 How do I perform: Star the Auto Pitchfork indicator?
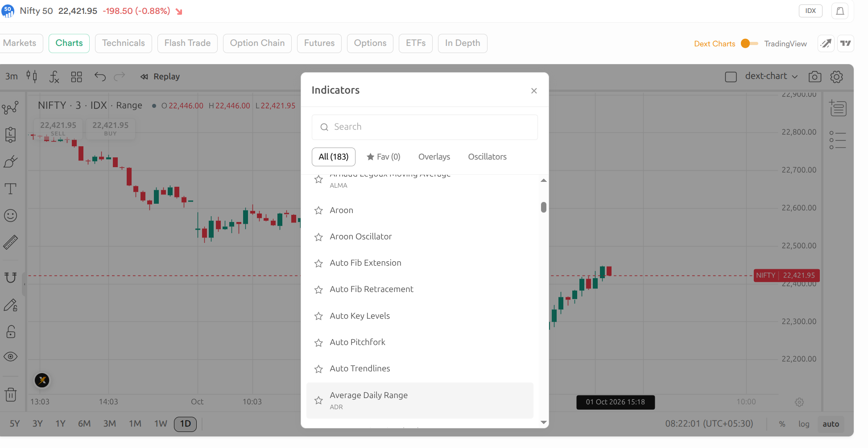point(318,343)
